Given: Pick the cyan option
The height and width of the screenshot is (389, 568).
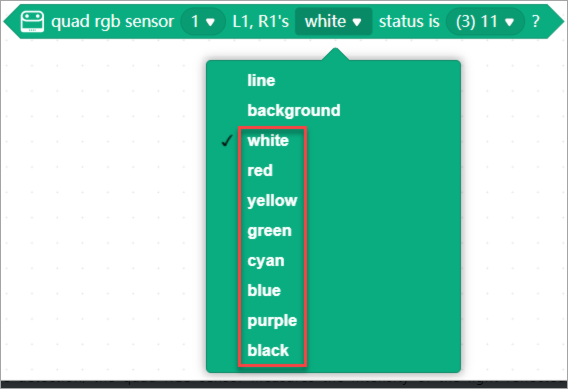Looking at the screenshot, I should click(x=266, y=261).
